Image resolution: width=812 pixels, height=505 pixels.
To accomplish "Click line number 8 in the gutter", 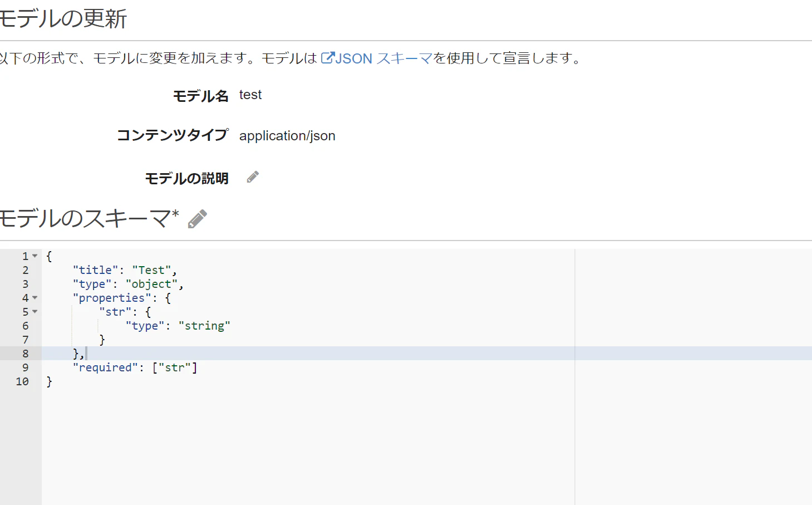I will tap(26, 354).
